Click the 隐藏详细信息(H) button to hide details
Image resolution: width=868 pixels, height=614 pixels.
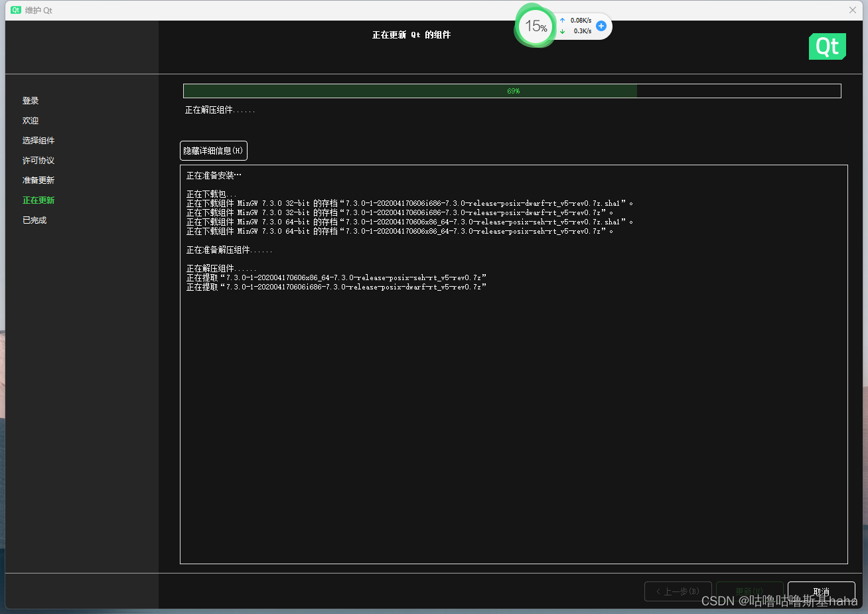[x=213, y=150]
